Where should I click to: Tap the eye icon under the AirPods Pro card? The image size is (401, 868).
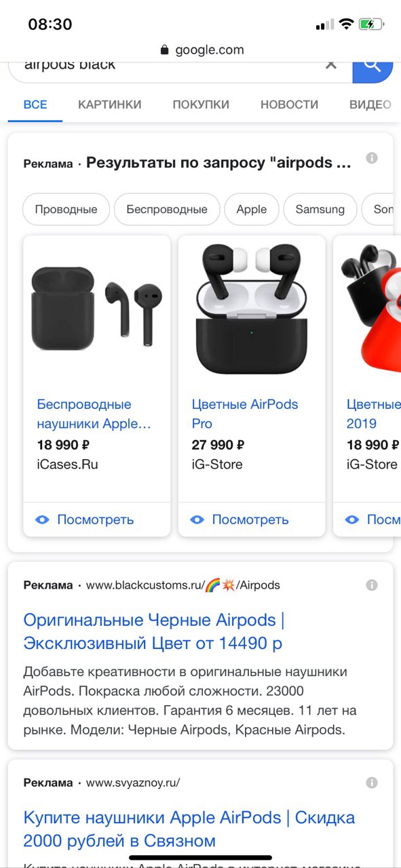tap(197, 520)
